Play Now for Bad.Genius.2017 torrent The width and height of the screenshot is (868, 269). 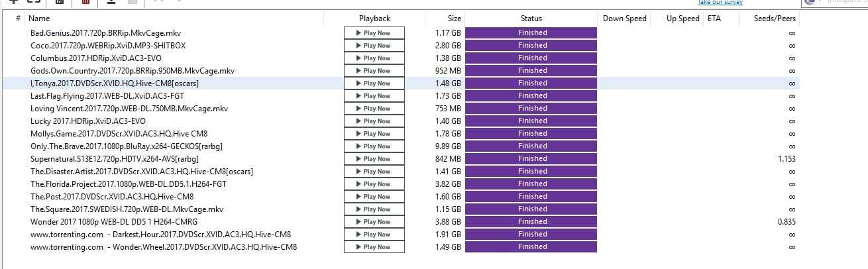coord(374,32)
